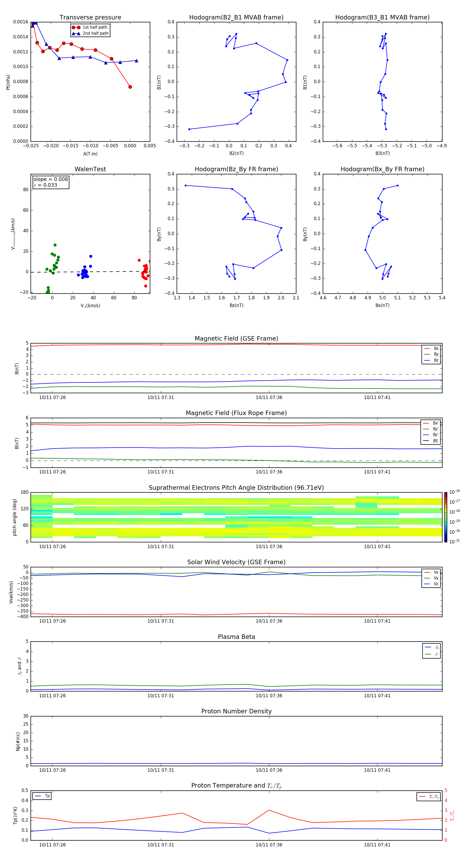Click the 'WalenTest' plot title
The image size is (473, 868).
(x=90, y=169)
